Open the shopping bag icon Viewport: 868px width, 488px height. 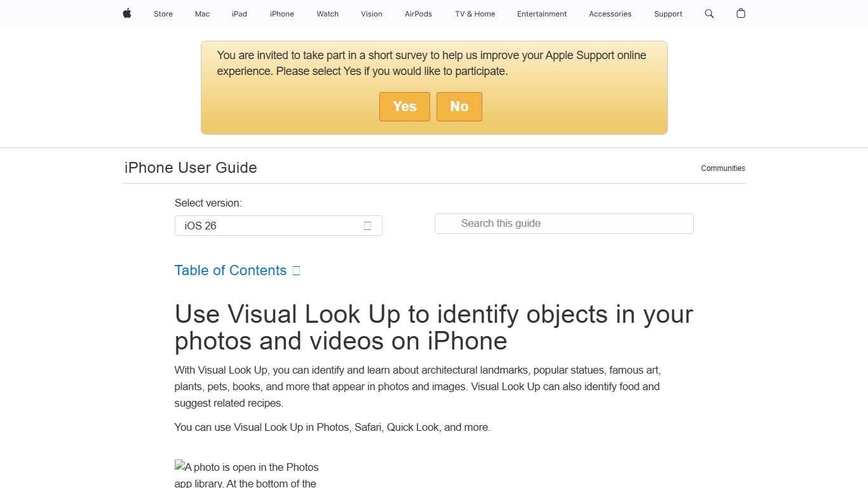pos(740,13)
